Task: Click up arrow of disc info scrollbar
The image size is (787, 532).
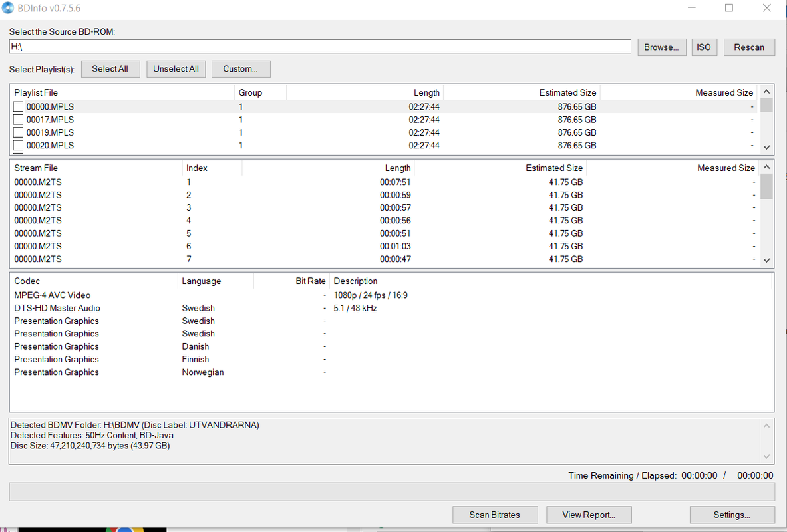Action: (766, 426)
